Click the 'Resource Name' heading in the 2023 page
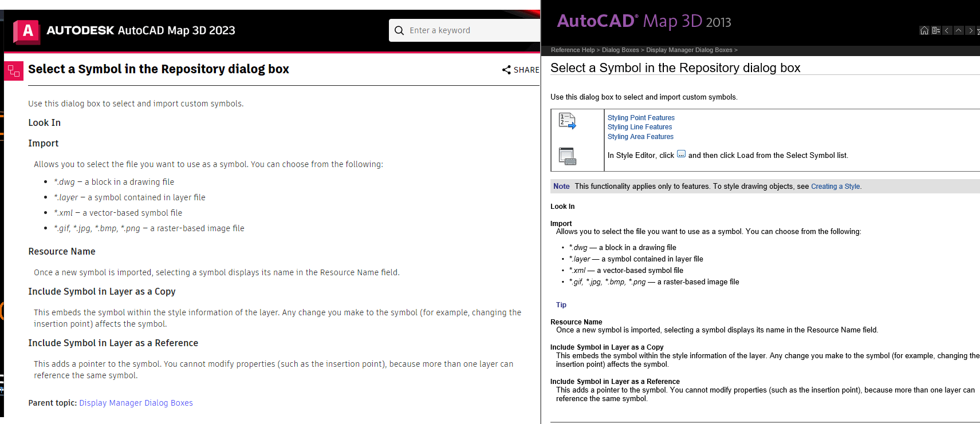The height and width of the screenshot is (424, 980). 62,252
